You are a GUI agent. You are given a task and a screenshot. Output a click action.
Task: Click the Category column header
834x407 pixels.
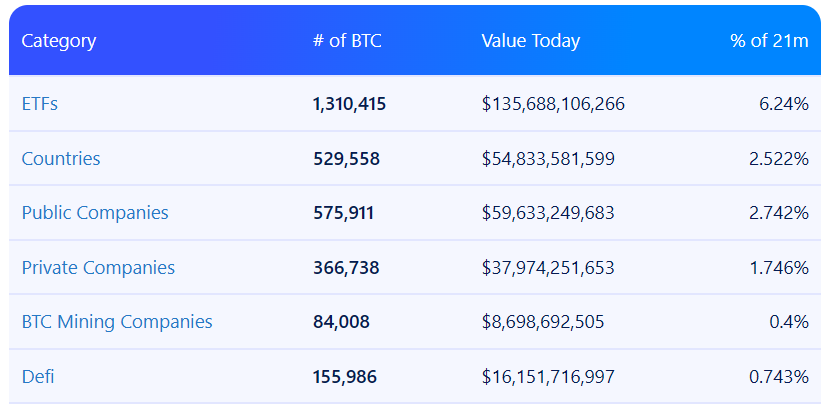(59, 41)
